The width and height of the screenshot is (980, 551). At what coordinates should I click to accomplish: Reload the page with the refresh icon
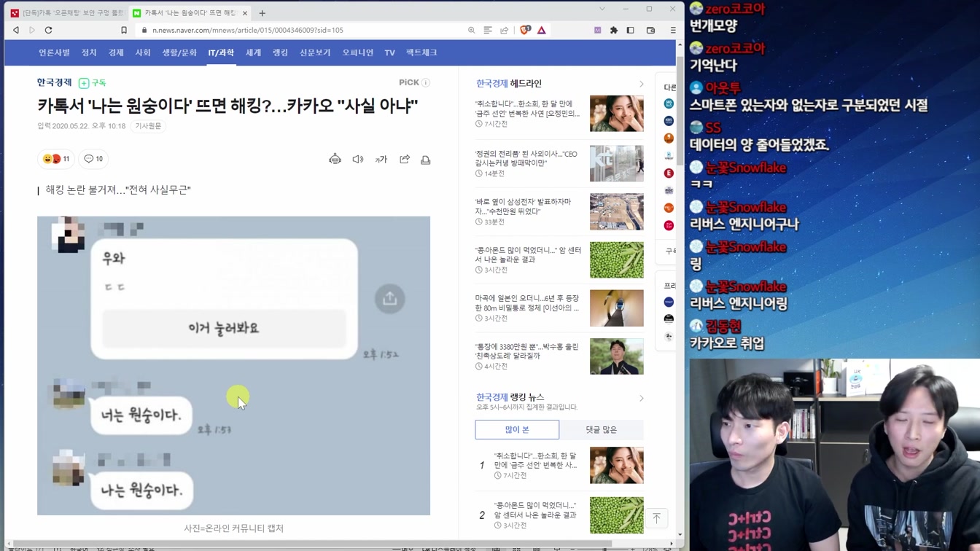pyautogui.click(x=49, y=30)
